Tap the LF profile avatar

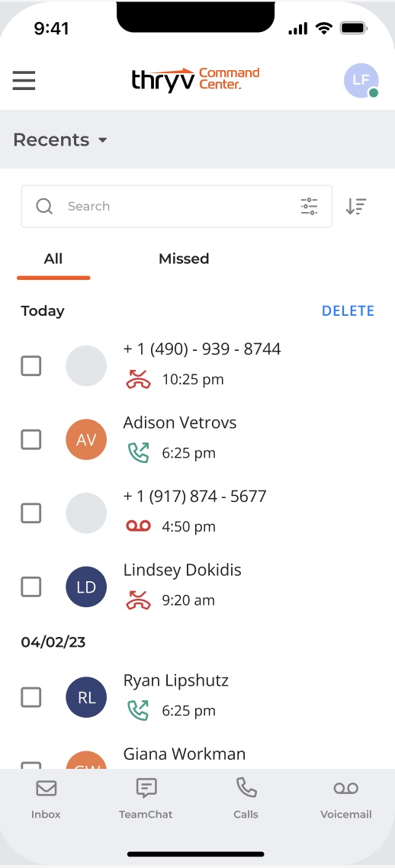tap(361, 80)
